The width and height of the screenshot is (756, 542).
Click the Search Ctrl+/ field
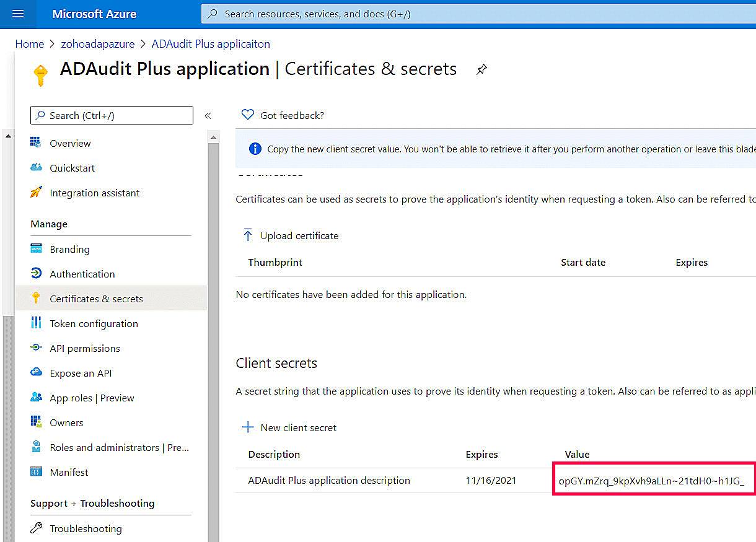(x=112, y=115)
